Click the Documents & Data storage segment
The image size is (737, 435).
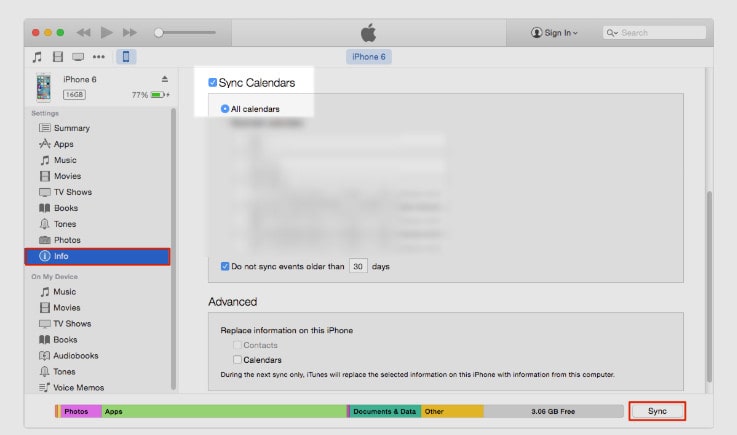(x=385, y=411)
